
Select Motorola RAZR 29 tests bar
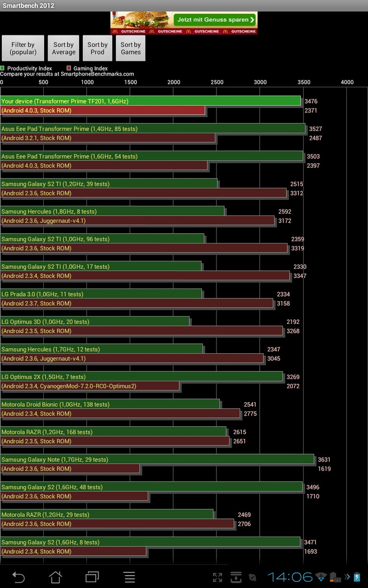click(107, 514)
